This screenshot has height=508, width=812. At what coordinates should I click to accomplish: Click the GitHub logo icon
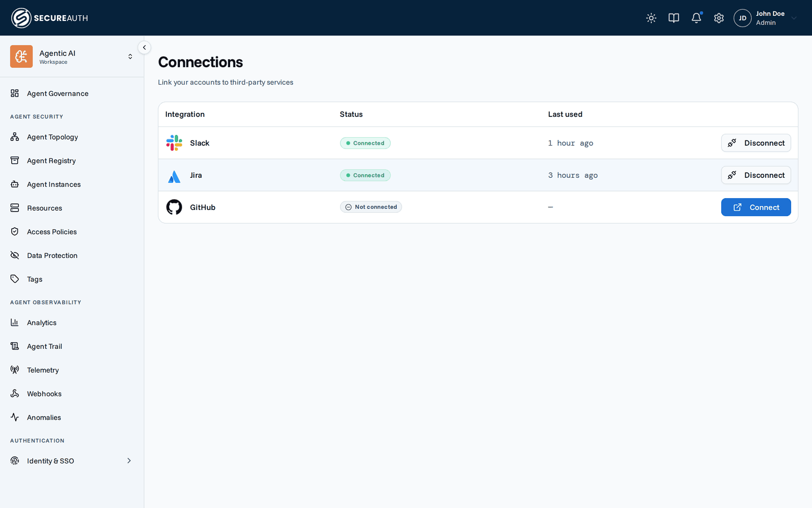click(174, 207)
